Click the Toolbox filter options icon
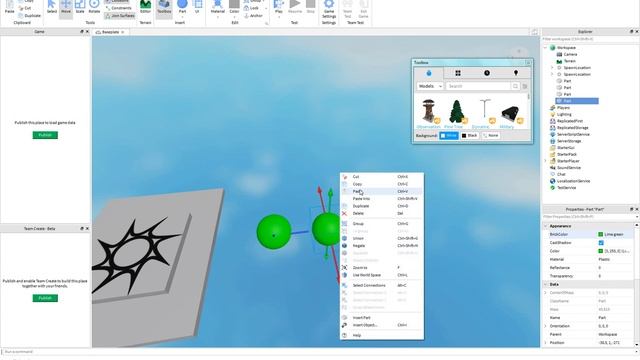The image size is (640, 360). [x=525, y=86]
